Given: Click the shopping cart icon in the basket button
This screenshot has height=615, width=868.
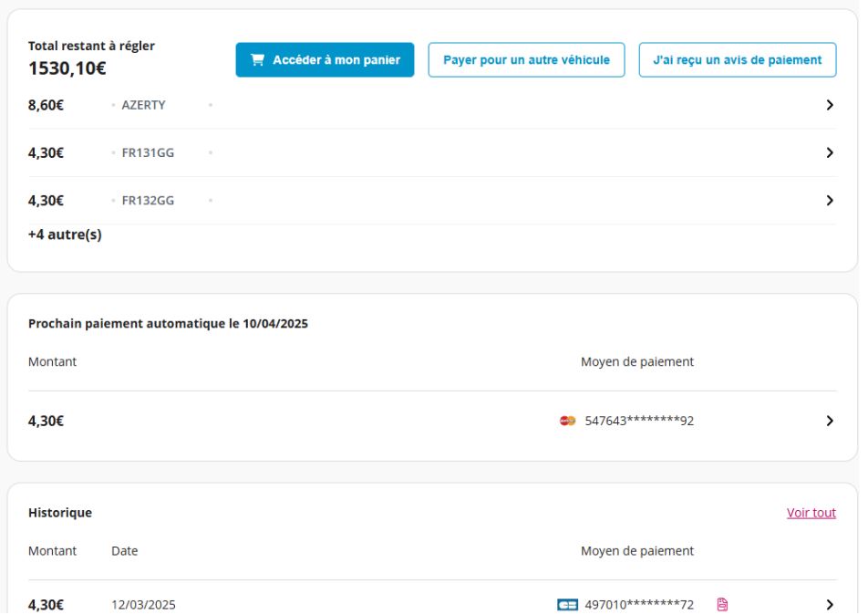Looking at the screenshot, I should point(257,60).
